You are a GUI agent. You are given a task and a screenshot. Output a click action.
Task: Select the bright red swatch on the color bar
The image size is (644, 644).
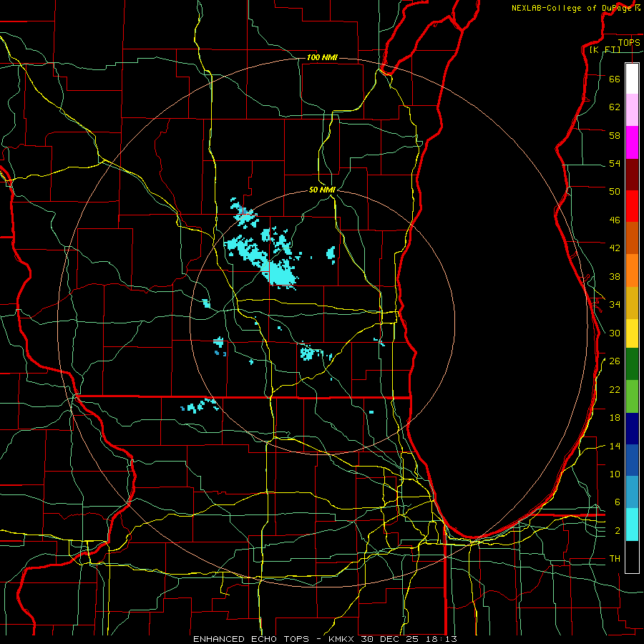pos(632,206)
